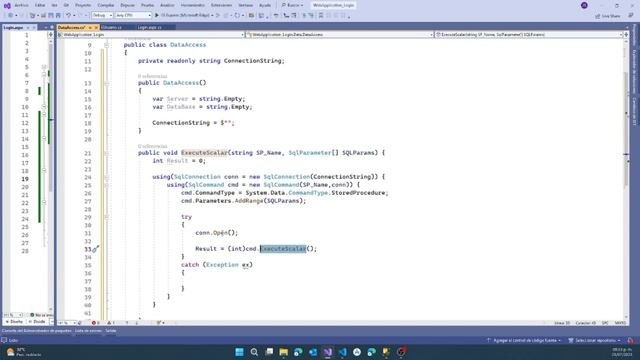Close the DataAccess.cs tab
This screenshot has height=360, width=640.
tap(96, 27)
